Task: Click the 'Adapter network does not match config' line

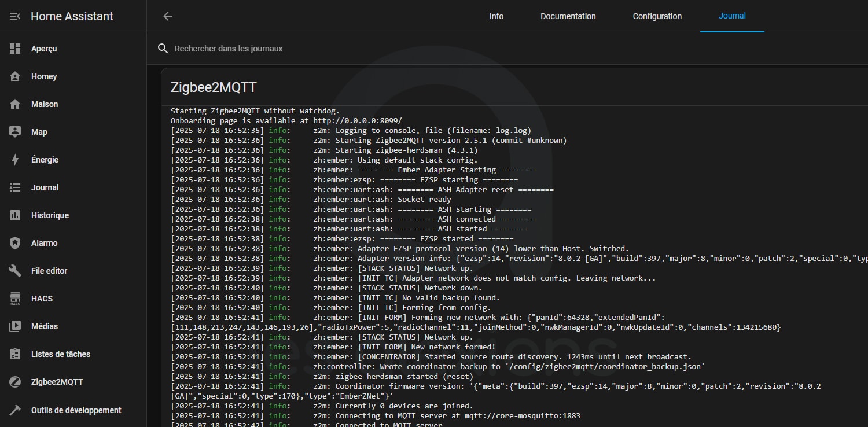Action: (x=413, y=278)
